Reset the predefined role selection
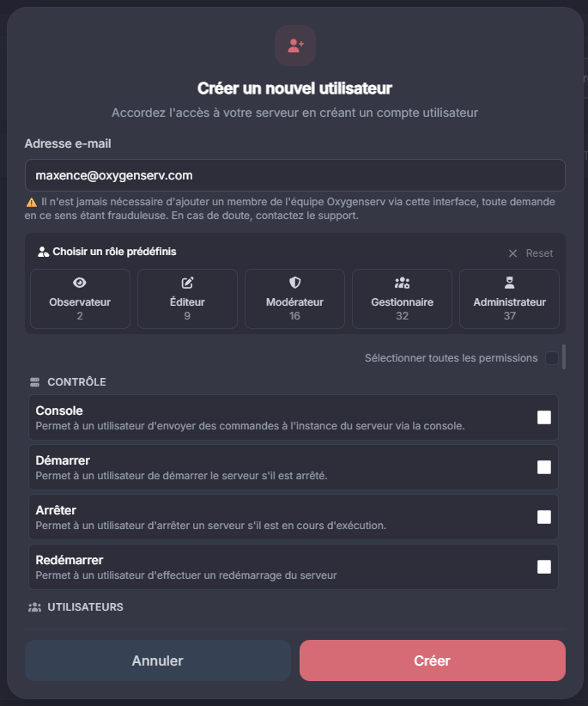This screenshot has width=588, height=706. point(530,253)
